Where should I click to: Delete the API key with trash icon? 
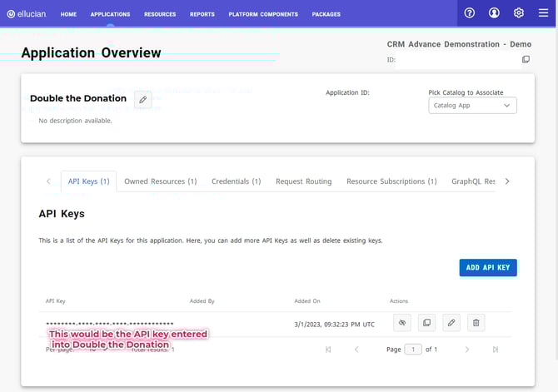(475, 322)
